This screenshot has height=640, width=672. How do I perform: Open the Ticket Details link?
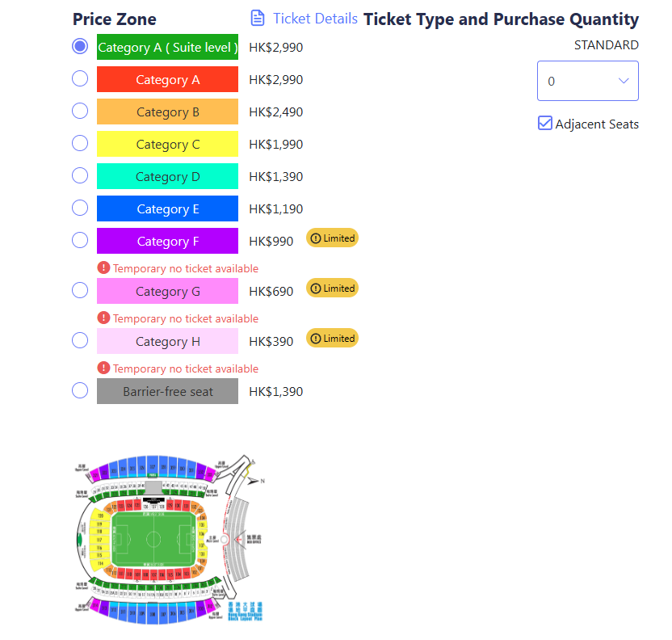[315, 19]
